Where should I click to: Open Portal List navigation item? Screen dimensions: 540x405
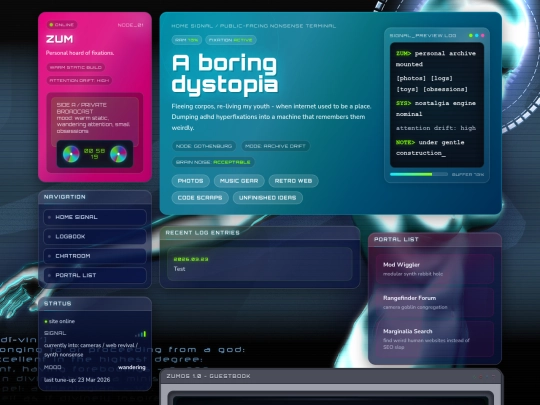tap(95, 275)
